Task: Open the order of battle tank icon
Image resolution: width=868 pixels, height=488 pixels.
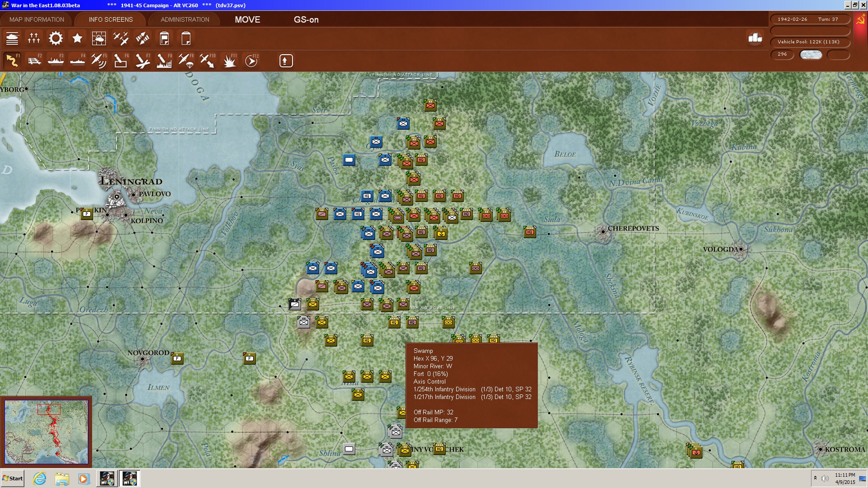Action: pyautogui.click(x=12, y=38)
